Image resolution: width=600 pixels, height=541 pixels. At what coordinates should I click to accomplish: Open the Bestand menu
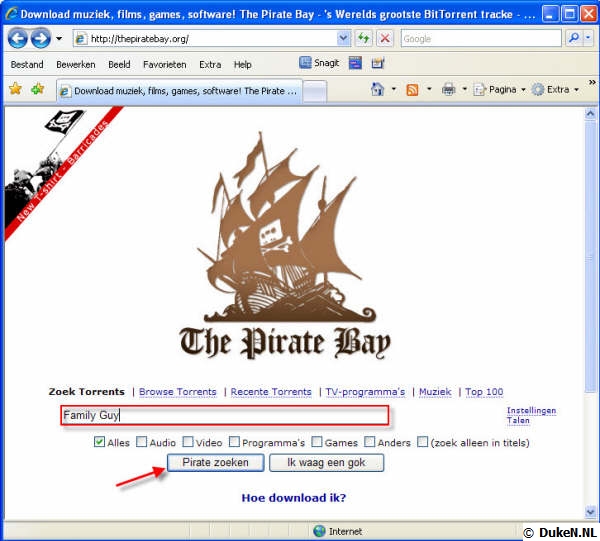[27, 65]
